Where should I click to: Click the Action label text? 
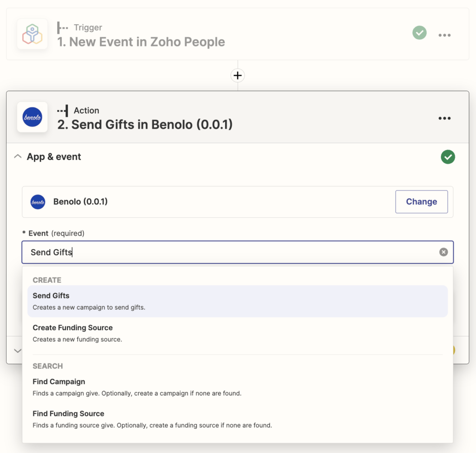[86, 111]
